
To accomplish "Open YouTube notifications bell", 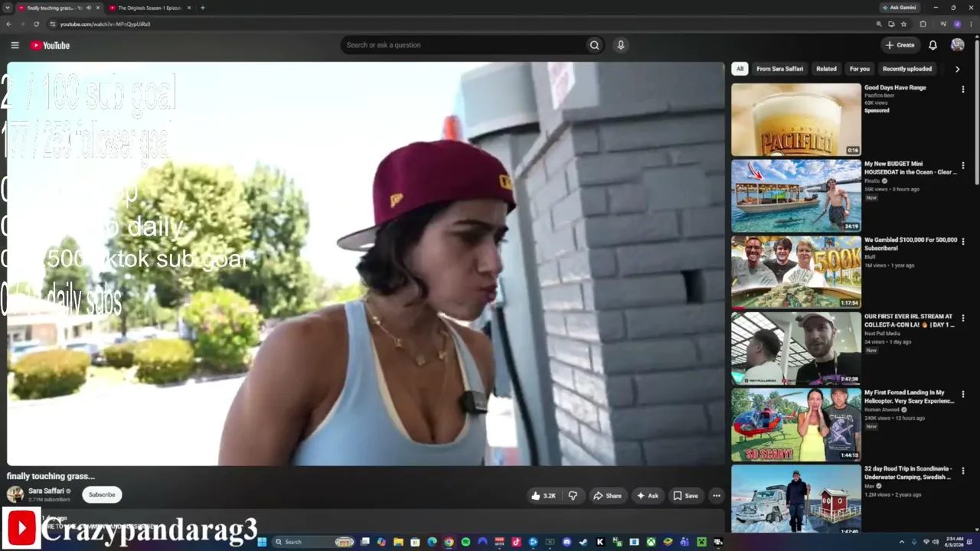I will 933,45.
